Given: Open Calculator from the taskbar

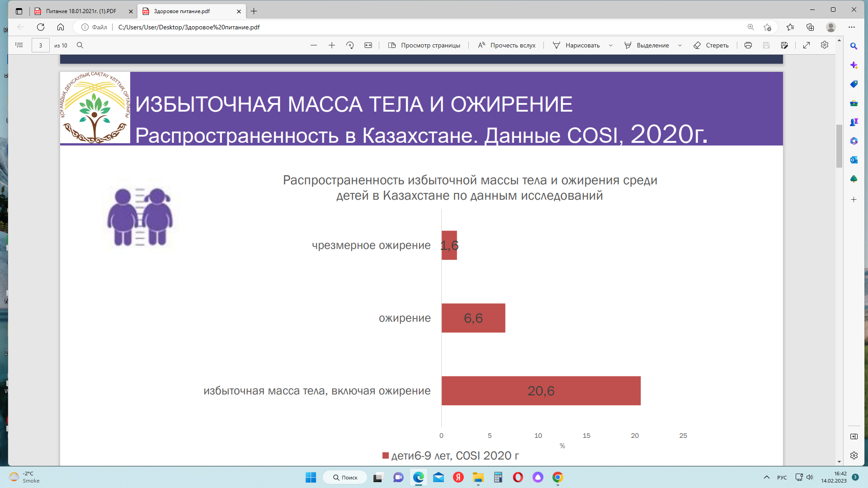Looking at the screenshot, I should 498,477.
